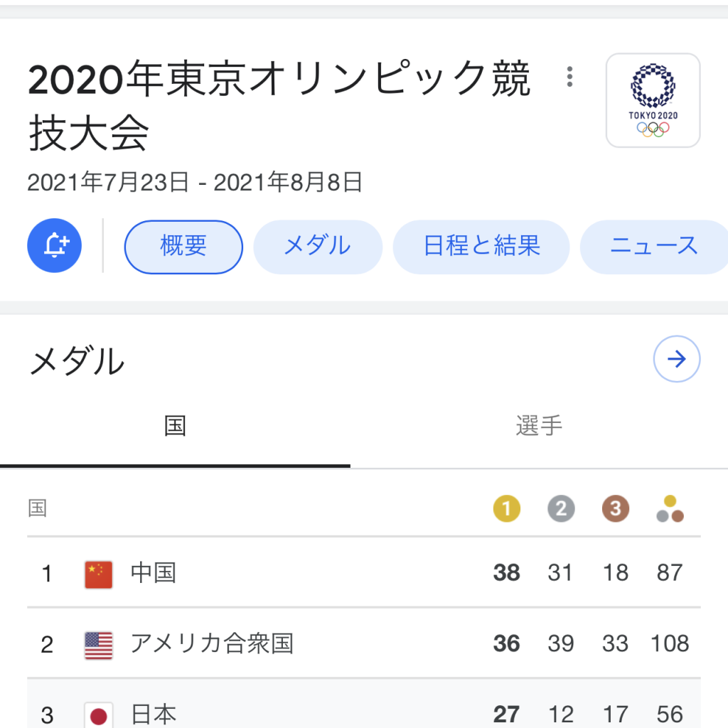Open the 日程と結果 chip
Viewport: 728px width, 728px height.
point(481,247)
